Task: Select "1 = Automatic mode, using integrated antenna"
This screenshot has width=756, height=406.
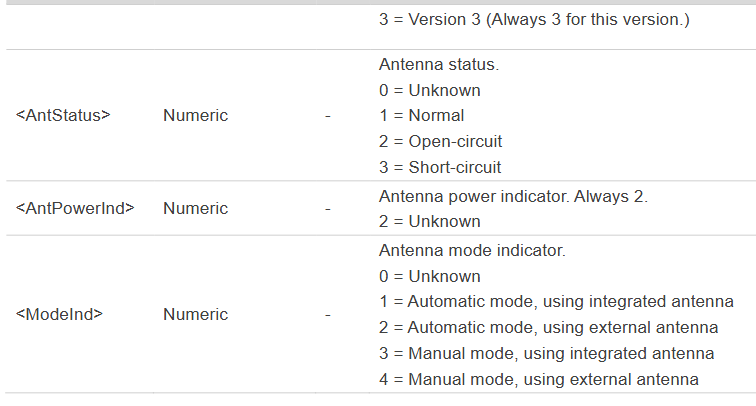Action: tap(556, 301)
